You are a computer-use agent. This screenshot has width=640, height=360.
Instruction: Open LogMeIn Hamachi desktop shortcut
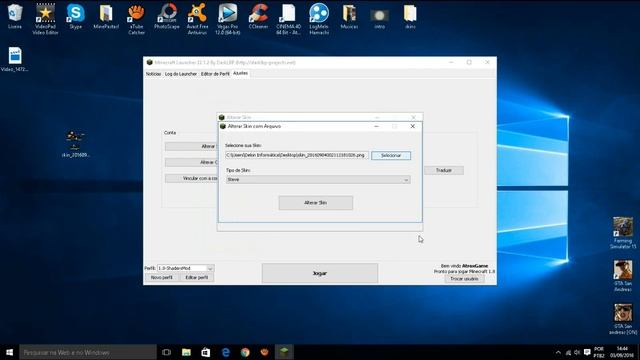tap(319, 19)
